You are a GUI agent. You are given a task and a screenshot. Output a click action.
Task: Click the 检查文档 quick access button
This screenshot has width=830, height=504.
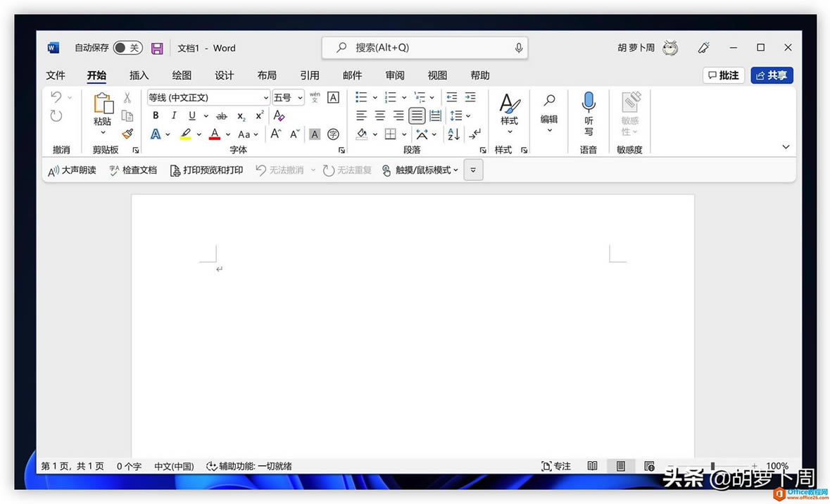pos(132,170)
